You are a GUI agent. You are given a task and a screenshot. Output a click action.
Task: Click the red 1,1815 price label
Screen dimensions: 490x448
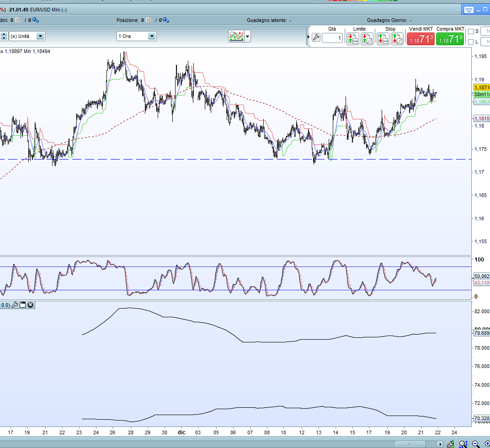482,118
